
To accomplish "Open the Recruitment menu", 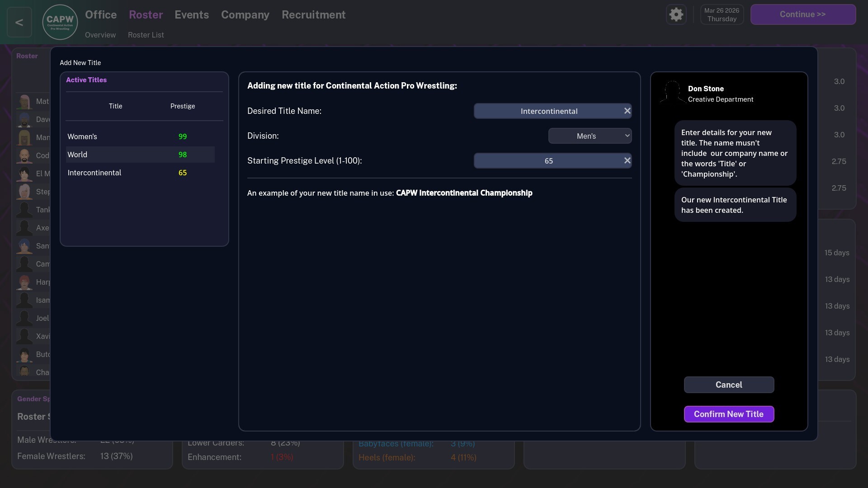I will click(x=314, y=14).
